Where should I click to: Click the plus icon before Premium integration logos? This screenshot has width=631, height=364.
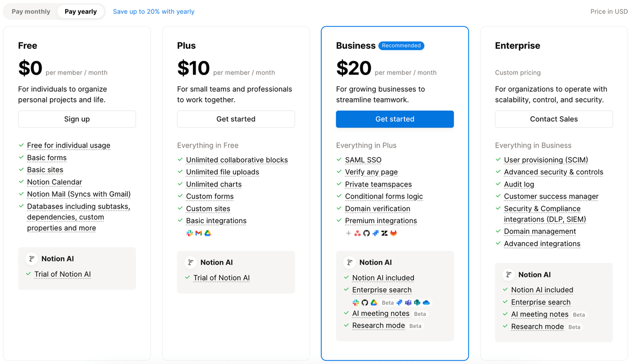(349, 233)
